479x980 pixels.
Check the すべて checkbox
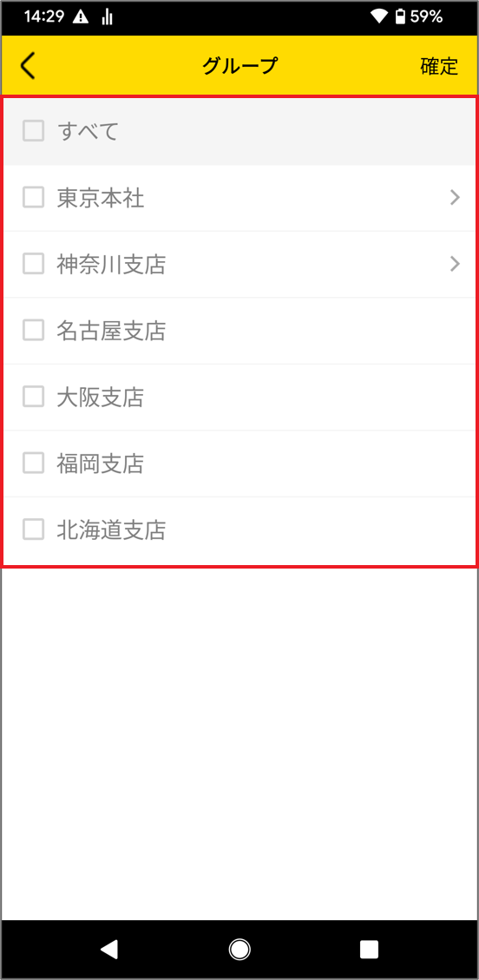pos(34,131)
